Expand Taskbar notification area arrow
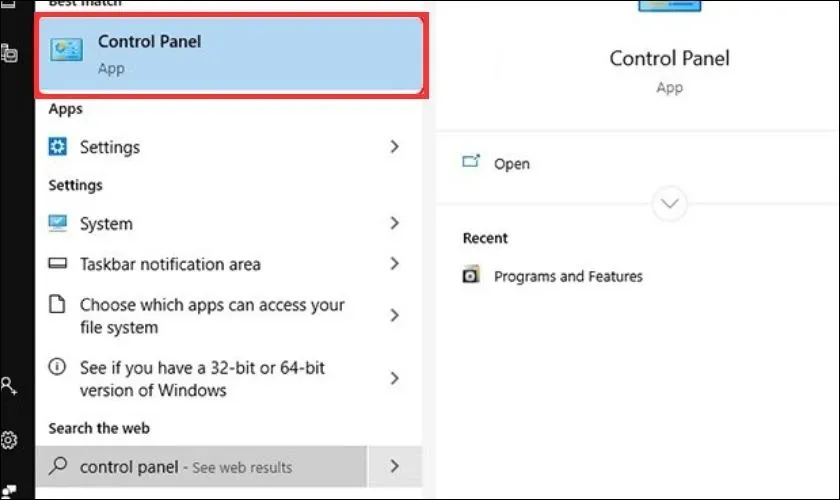This screenshot has height=500, width=840. pos(395,264)
